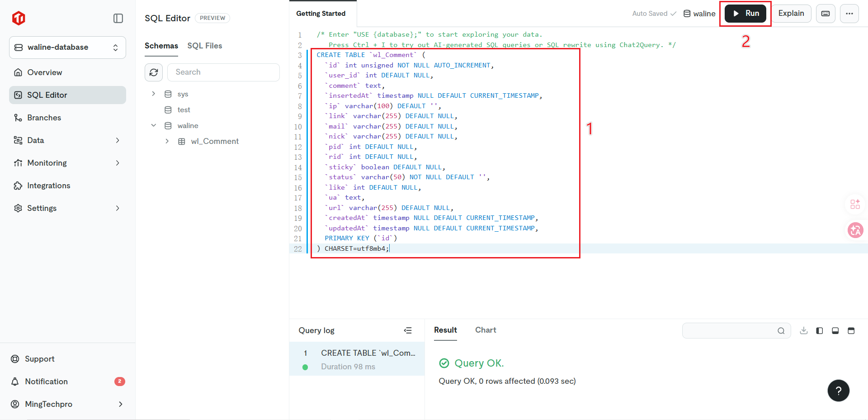
Task: Download query results
Action: pyautogui.click(x=803, y=331)
